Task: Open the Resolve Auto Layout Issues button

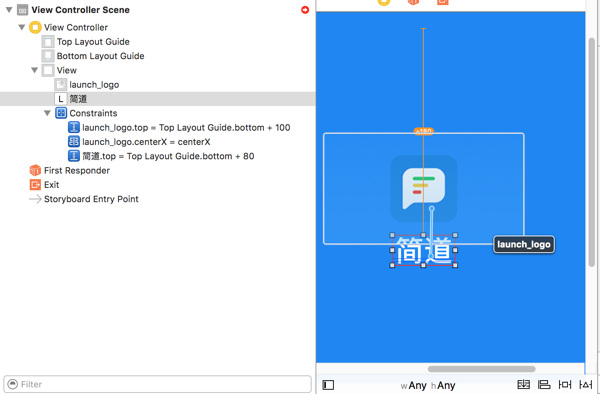Action: point(585,385)
